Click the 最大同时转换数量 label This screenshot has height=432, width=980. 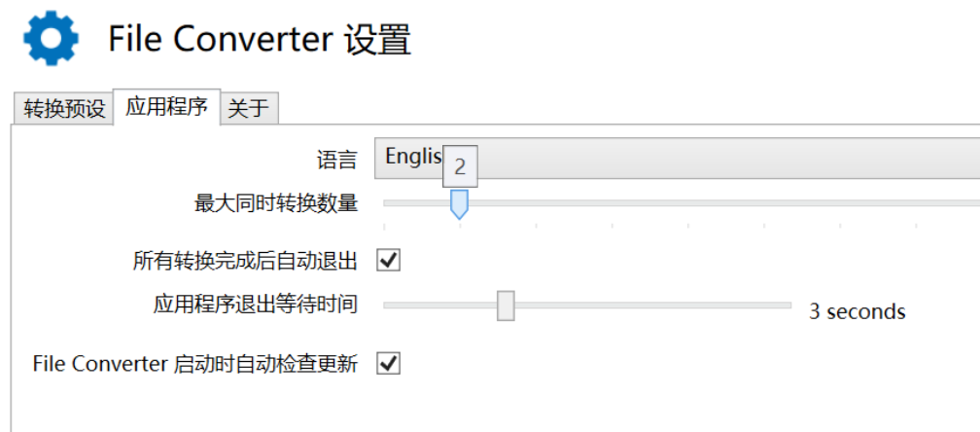[x=276, y=203]
